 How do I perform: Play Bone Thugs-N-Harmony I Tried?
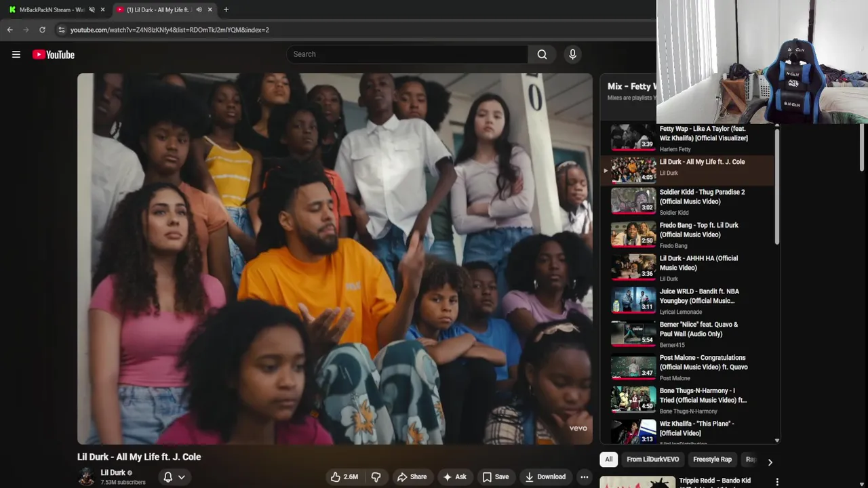click(688, 401)
